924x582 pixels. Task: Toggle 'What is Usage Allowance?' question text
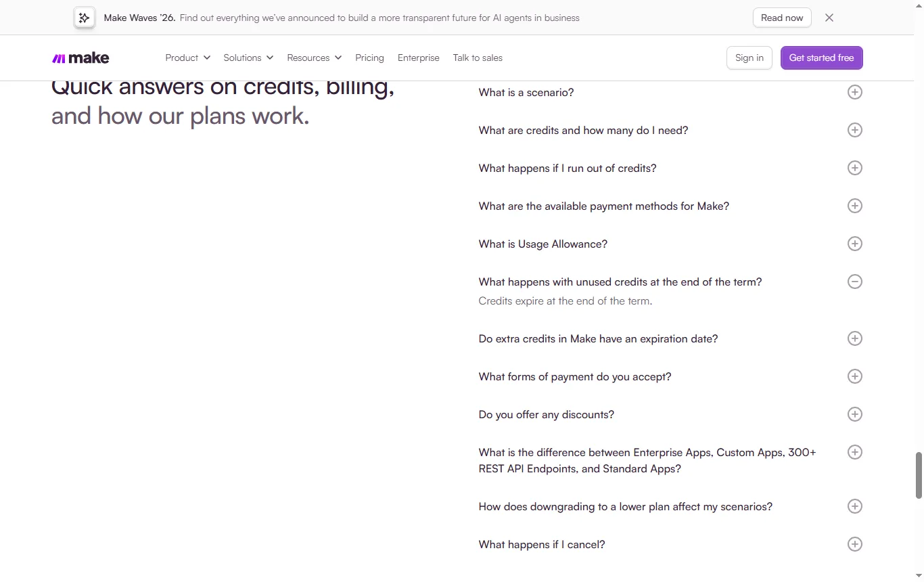[x=543, y=244]
